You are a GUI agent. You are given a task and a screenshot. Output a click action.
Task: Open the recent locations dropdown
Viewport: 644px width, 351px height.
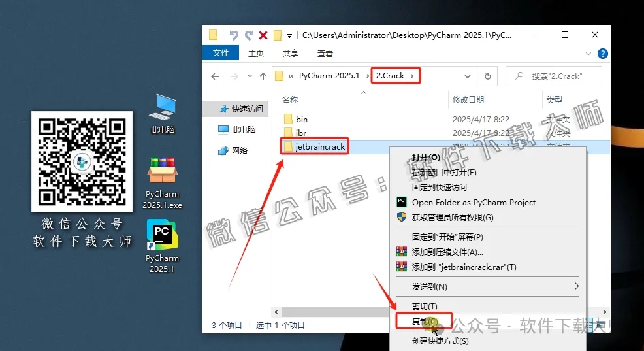click(250, 76)
